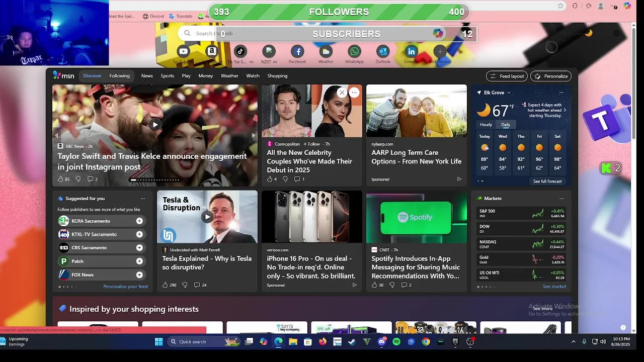Open the NZXT shortcut icon

click(269, 51)
